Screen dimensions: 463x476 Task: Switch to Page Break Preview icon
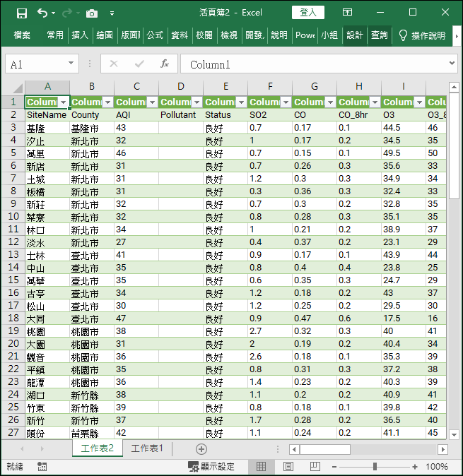pyautogui.click(x=315, y=467)
